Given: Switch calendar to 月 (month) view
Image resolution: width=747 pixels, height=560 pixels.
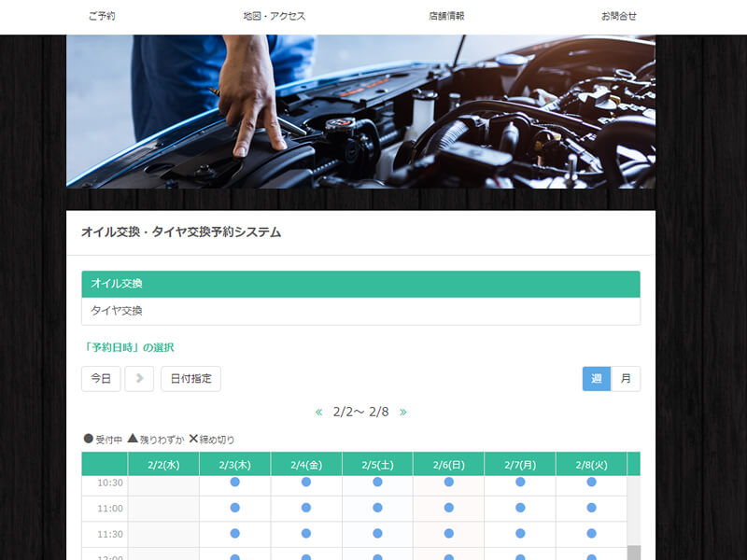Looking at the screenshot, I should tap(626, 379).
